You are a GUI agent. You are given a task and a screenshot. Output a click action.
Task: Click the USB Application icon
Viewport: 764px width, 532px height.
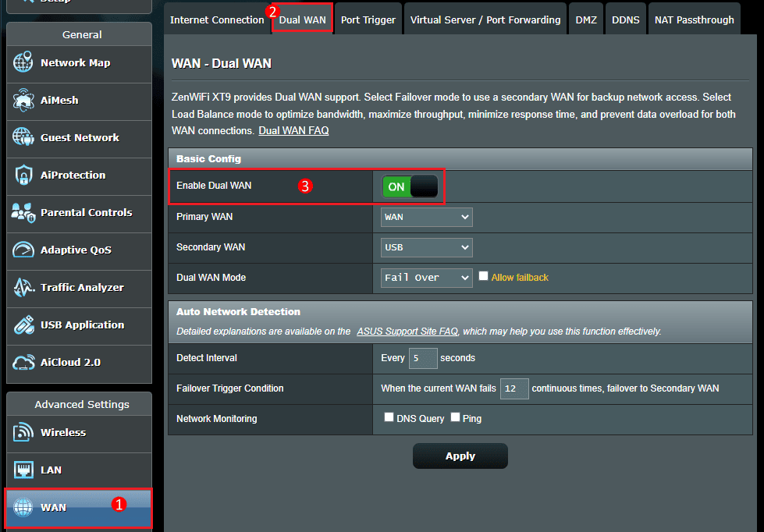(x=23, y=325)
